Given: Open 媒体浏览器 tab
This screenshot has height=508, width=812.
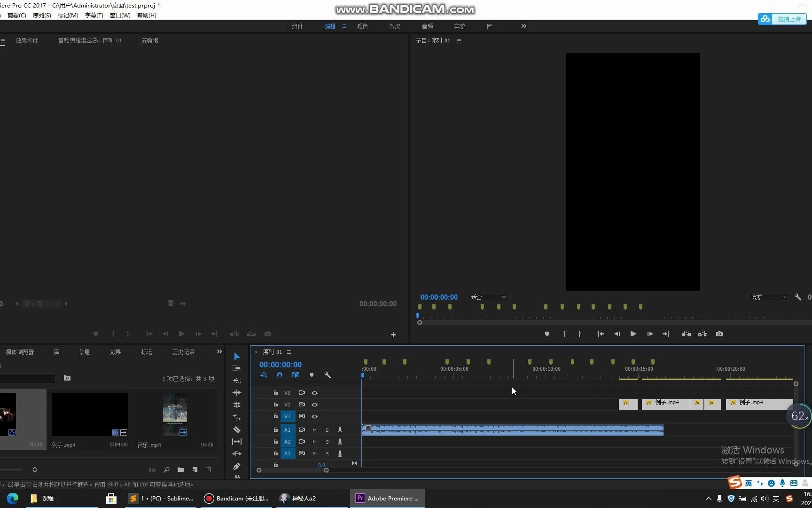Looking at the screenshot, I should click(x=20, y=352).
